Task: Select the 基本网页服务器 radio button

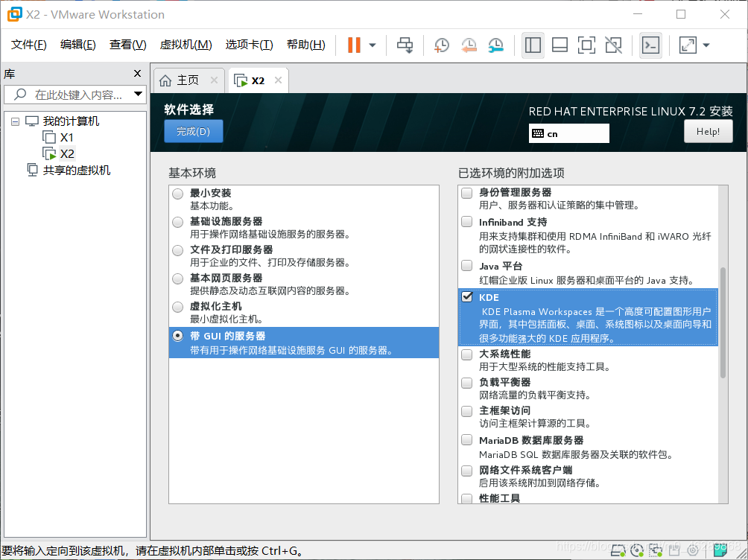Action: click(x=177, y=279)
